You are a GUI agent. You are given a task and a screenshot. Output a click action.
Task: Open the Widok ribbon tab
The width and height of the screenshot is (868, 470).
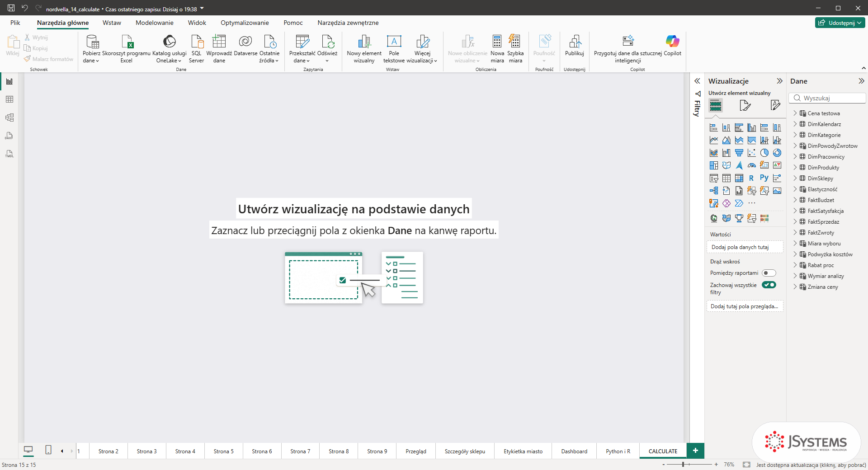click(x=197, y=23)
